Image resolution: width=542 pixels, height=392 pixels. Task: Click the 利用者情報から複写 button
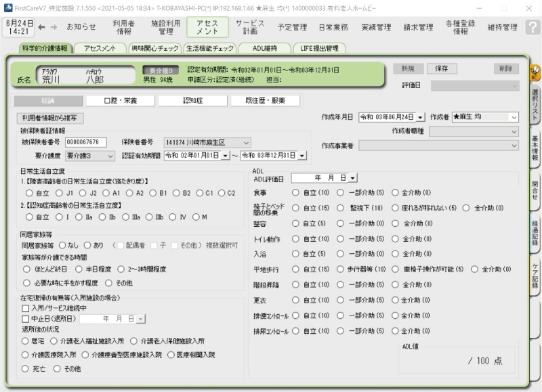[51, 118]
